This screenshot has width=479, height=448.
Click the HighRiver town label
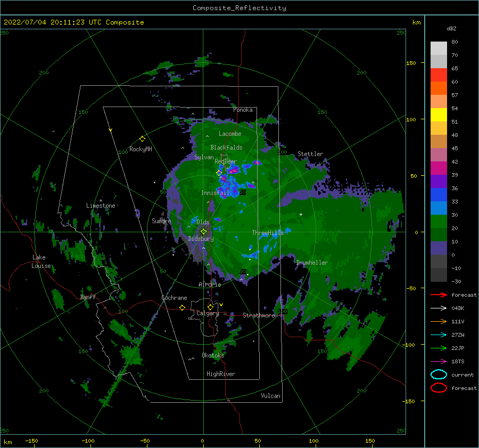click(221, 374)
